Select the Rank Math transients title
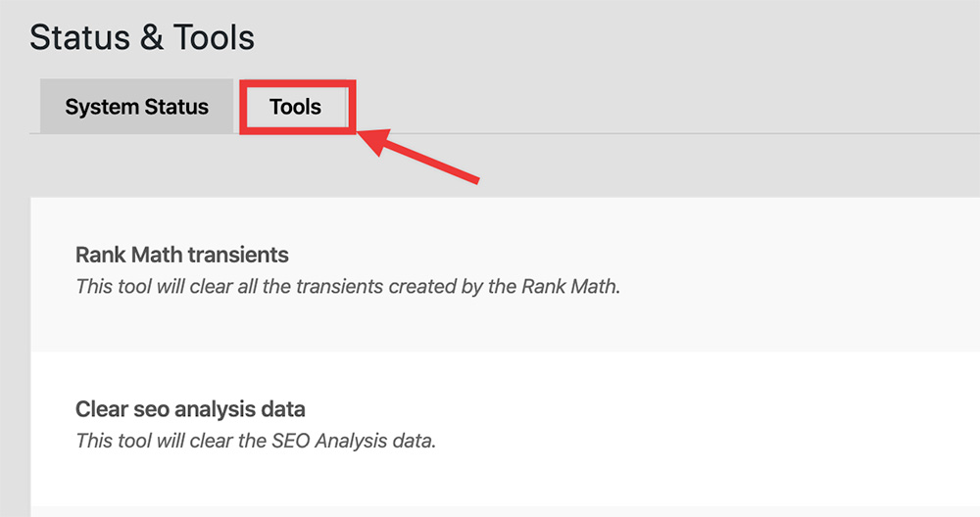Viewport: 980px width, 517px height. pyautogui.click(x=182, y=256)
